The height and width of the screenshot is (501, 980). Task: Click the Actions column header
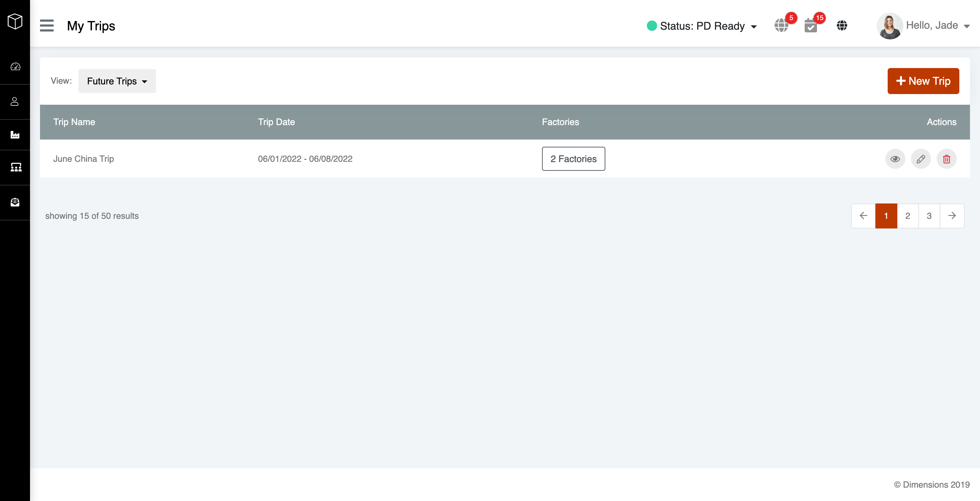point(941,122)
